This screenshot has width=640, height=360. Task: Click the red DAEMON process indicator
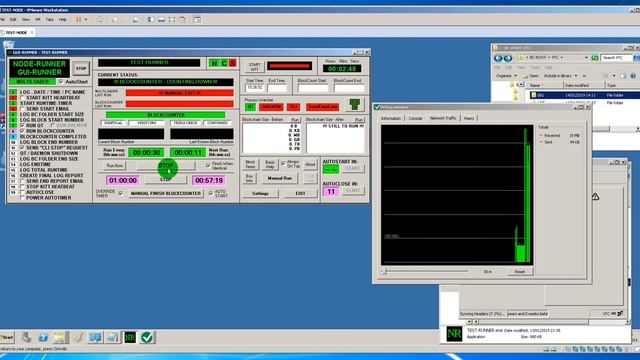pyautogui.click(x=271, y=107)
